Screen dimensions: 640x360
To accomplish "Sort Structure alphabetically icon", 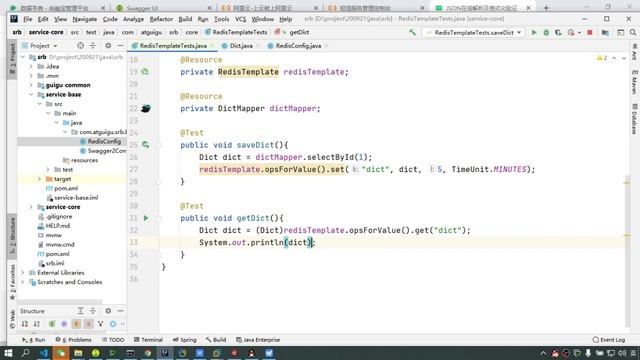I will [x=37, y=324].
